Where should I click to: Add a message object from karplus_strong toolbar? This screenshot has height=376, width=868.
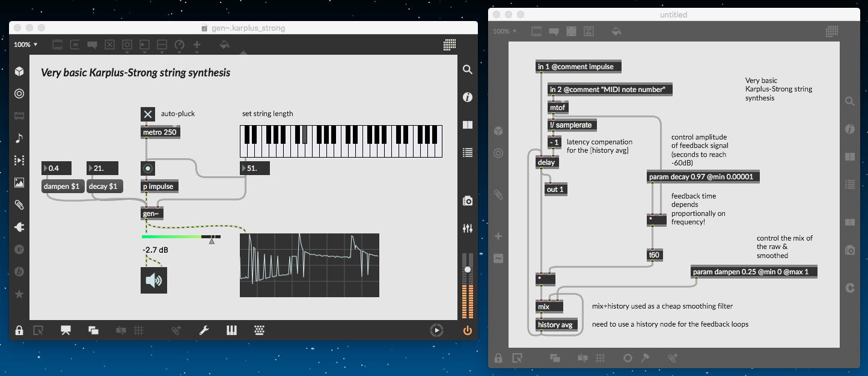75,45
